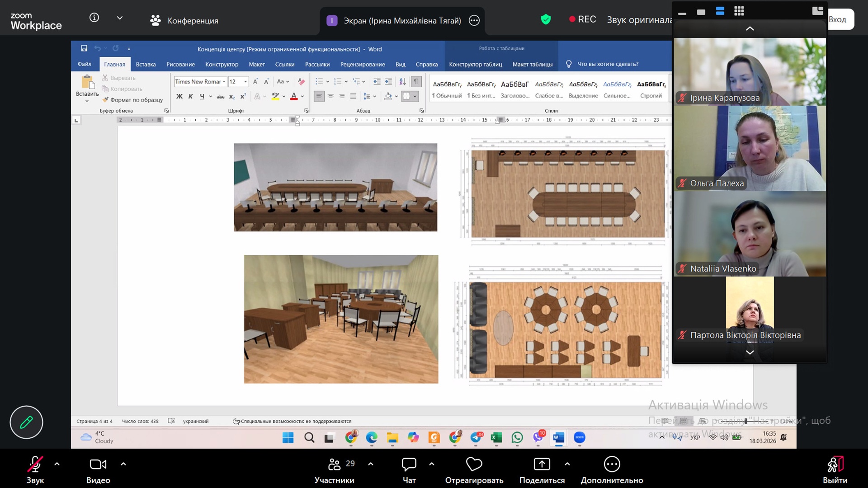868x488 pixels.
Task: Select Nataliia Vlasenko's video thumbnail
Action: tap(750, 234)
